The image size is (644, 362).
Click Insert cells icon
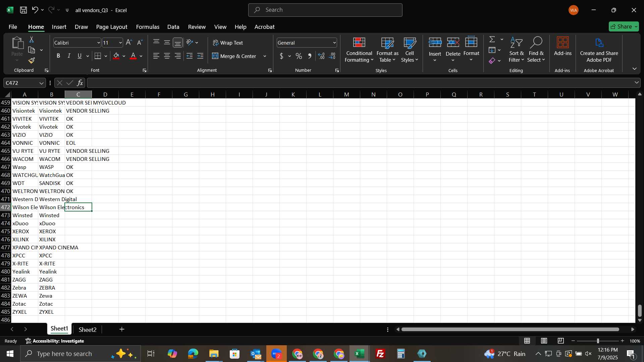435,43
